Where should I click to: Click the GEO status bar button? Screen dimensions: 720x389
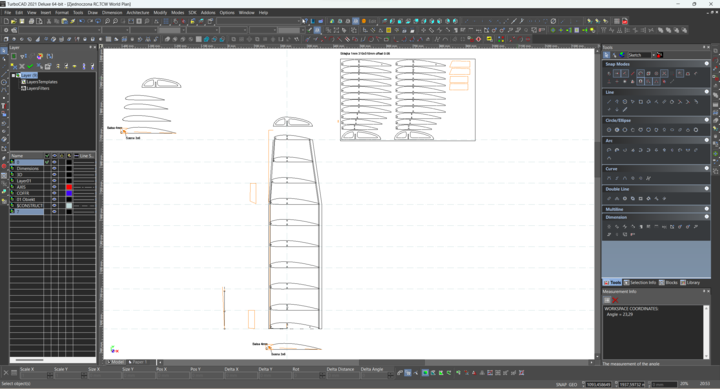click(x=573, y=384)
